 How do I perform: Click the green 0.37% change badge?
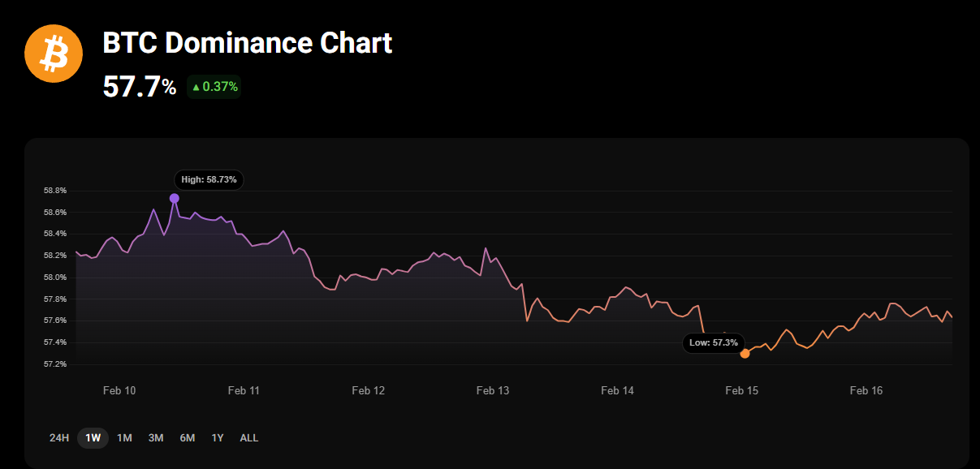(x=214, y=87)
